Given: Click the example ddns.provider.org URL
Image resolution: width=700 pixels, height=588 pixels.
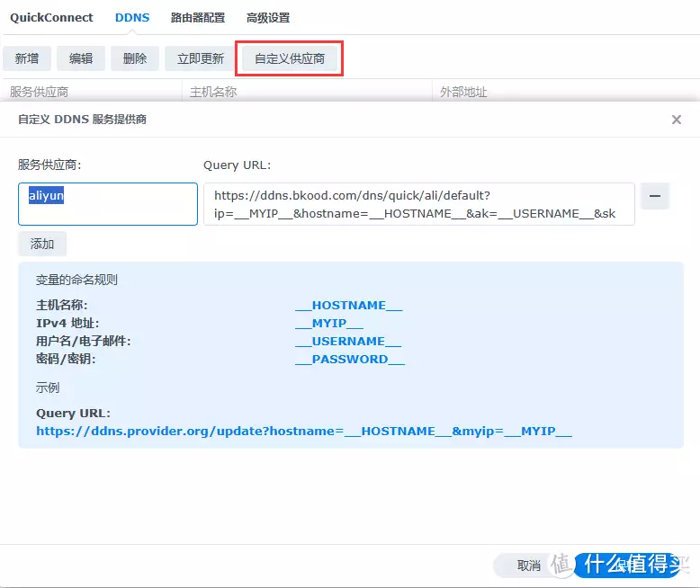Looking at the screenshot, I should pos(304,431).
